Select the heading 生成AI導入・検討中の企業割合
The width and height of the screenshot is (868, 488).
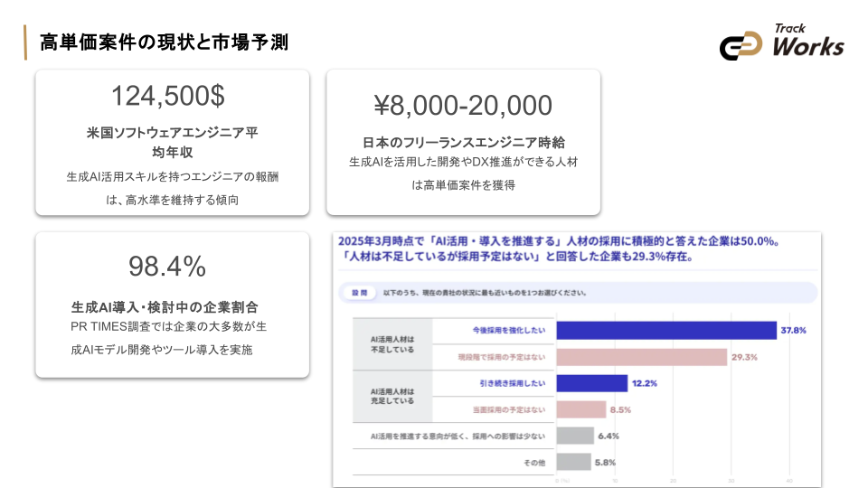click(165, 307)
